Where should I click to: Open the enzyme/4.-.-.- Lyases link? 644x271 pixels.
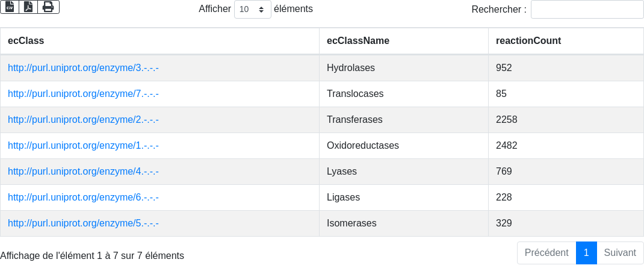point(83,172)
